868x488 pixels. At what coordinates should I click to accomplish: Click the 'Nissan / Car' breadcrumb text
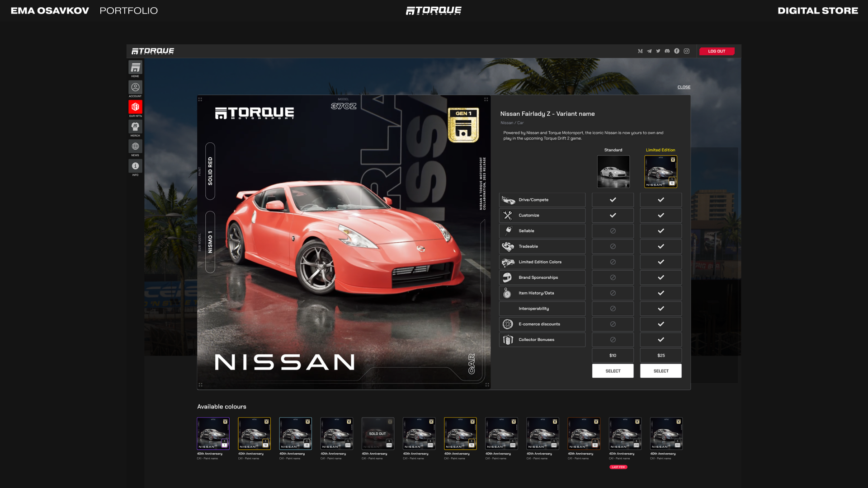(512, 123)
